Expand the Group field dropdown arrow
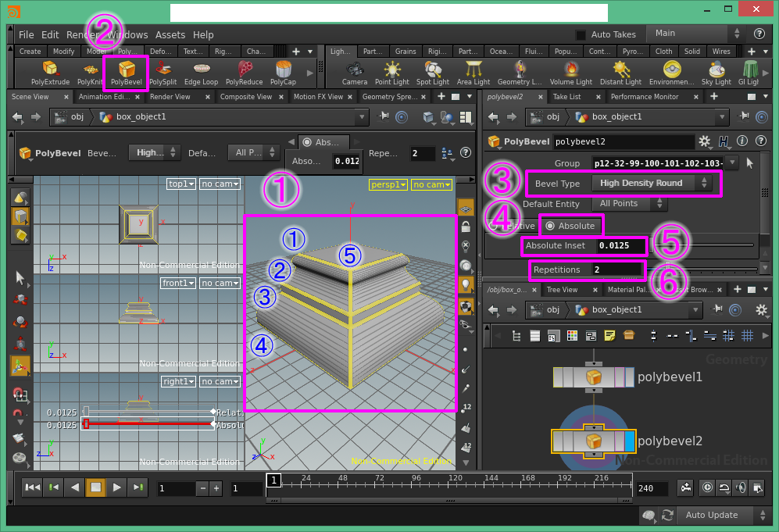The image size is (779, 532). 732,162
